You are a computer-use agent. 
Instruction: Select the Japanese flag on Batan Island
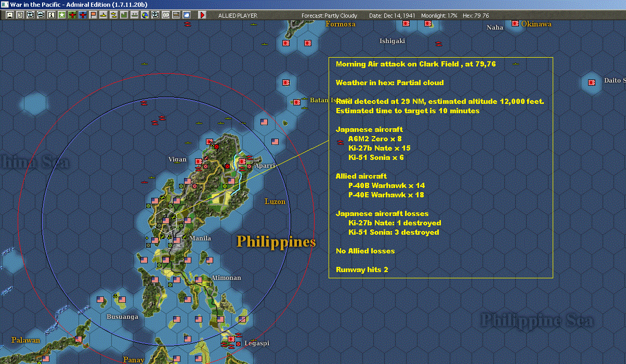click(297, 102)
